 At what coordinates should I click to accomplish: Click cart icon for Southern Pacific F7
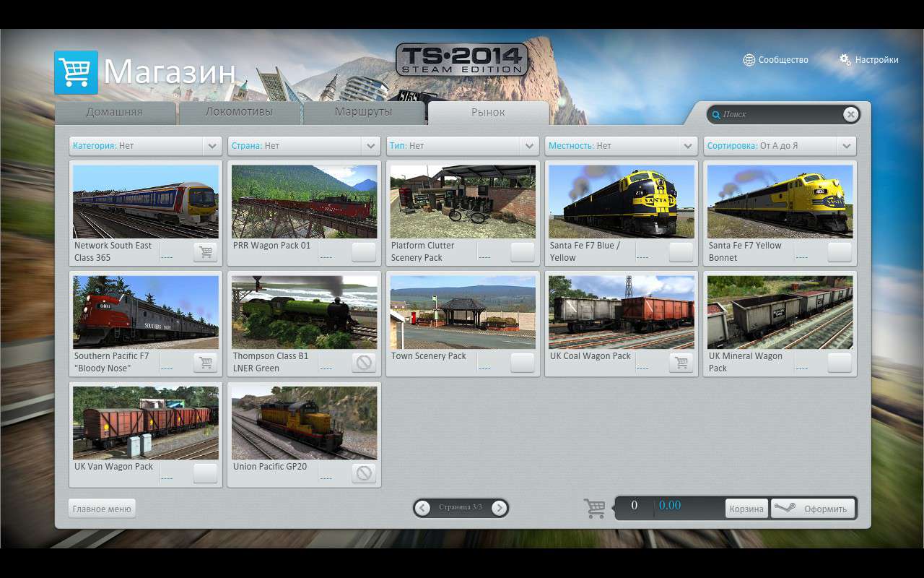[x=205, y=363]
